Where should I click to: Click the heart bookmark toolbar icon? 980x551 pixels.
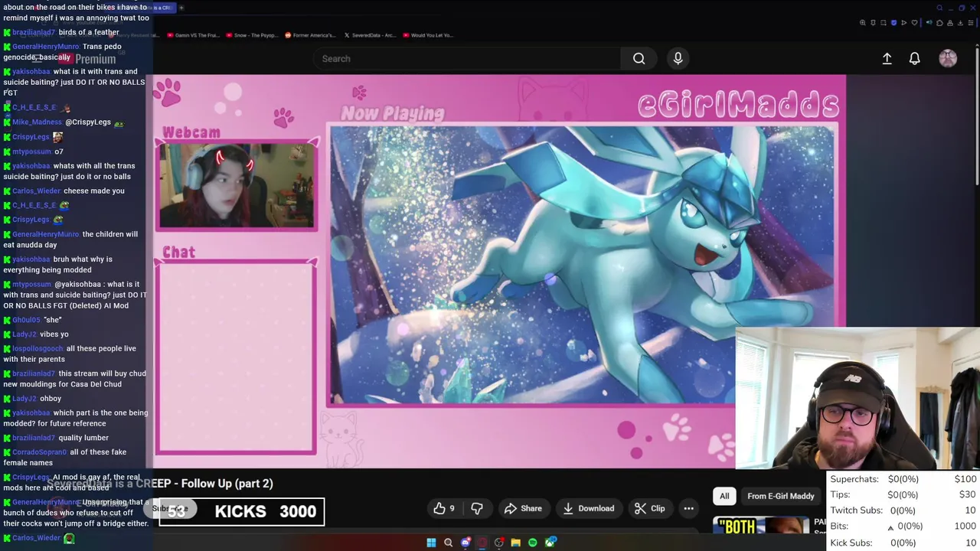click(914, 23)
